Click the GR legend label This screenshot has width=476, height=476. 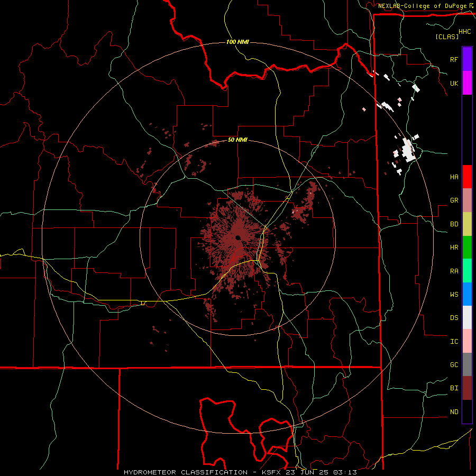click(454, 200)
